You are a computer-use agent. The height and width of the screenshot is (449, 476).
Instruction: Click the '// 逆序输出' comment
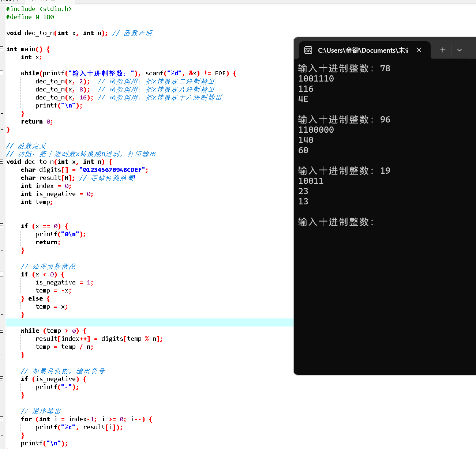point(41,411)
